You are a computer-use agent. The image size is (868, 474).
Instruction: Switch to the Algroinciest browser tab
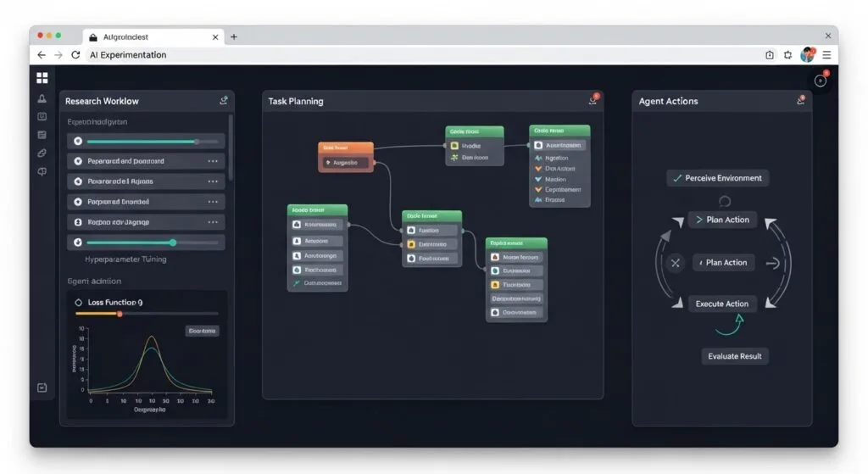153,37
